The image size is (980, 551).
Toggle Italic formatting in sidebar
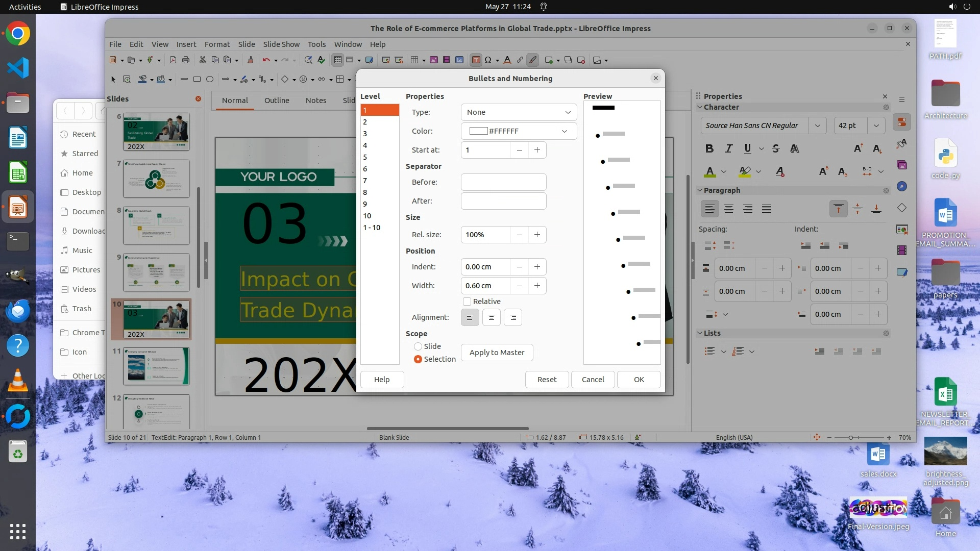[x=728, y=148]
